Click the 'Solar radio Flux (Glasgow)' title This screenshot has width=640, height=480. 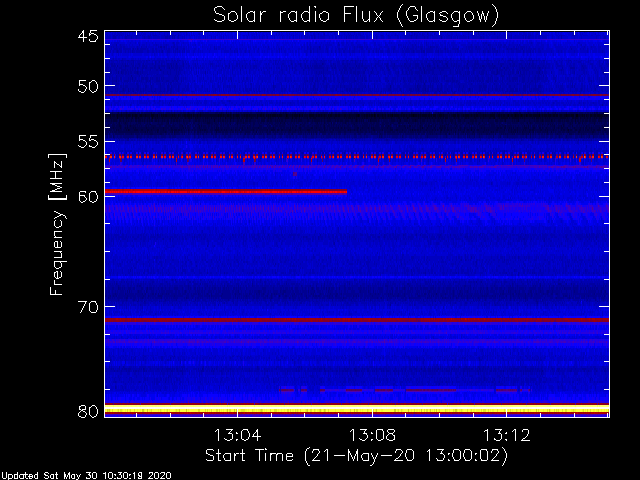tap(356, 16)
